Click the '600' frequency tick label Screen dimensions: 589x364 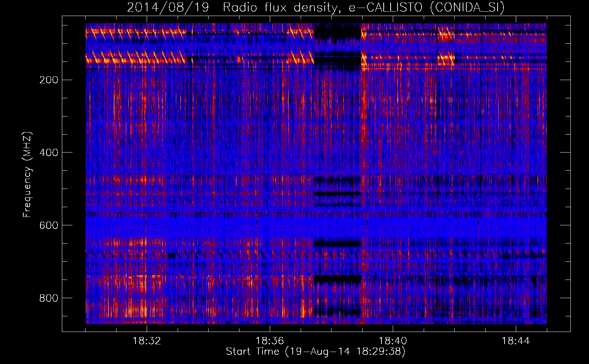click(x=49, y=225)
